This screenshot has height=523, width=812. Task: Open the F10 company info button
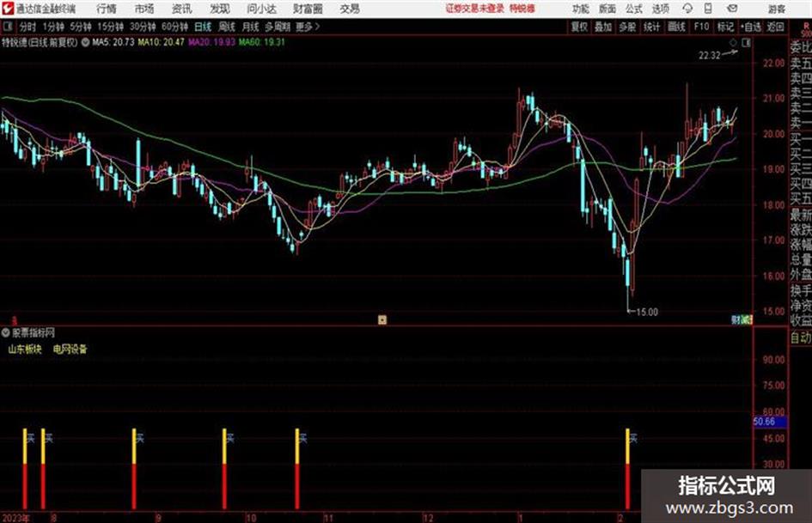(701, 27)
